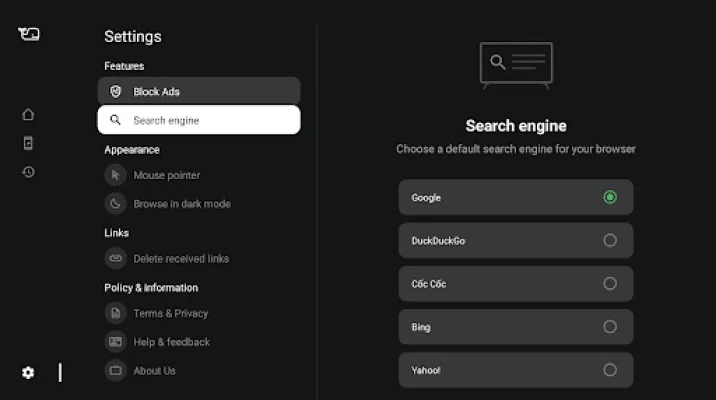Select Yahoo! search engine option

[610, 370]
